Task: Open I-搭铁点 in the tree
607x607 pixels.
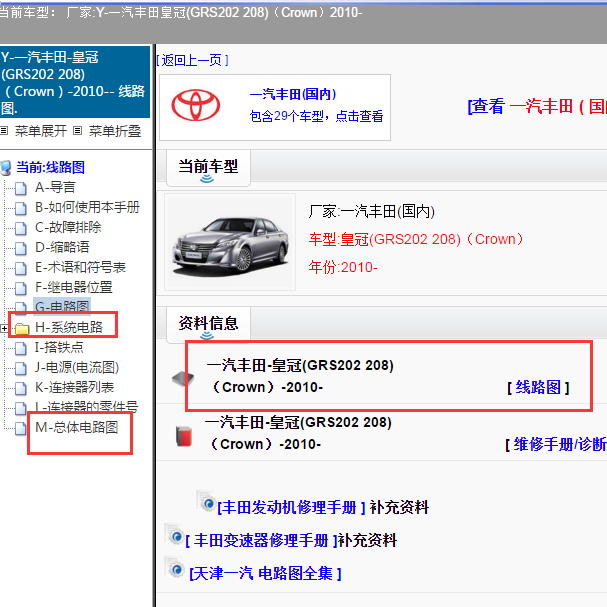Action: pyautogui.click(x=59, y=347)
